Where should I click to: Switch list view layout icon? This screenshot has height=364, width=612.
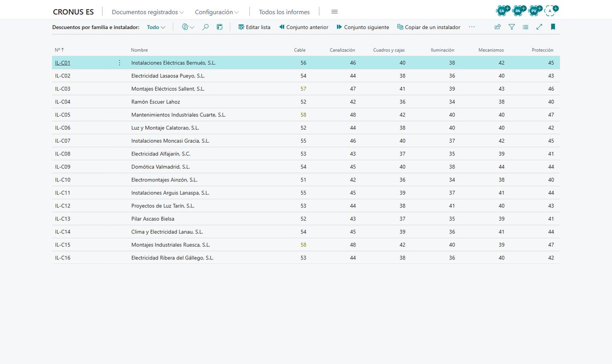coord(525,27)
